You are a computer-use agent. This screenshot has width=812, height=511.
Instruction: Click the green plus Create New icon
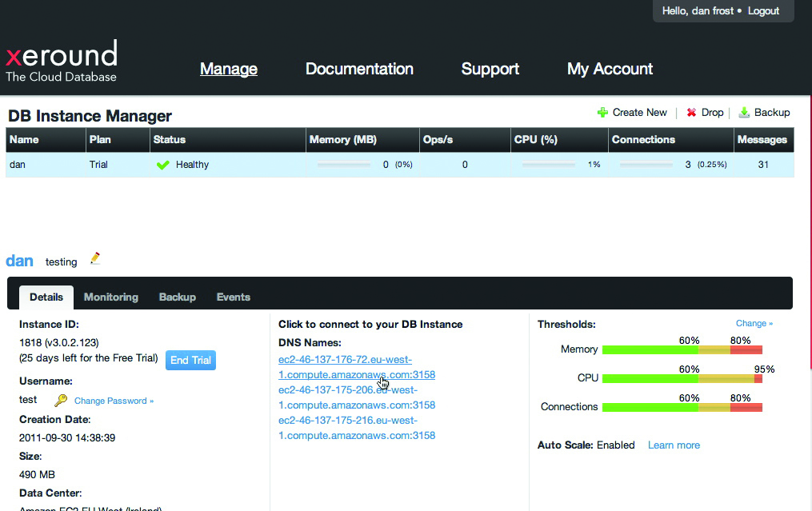coord(602,112)
